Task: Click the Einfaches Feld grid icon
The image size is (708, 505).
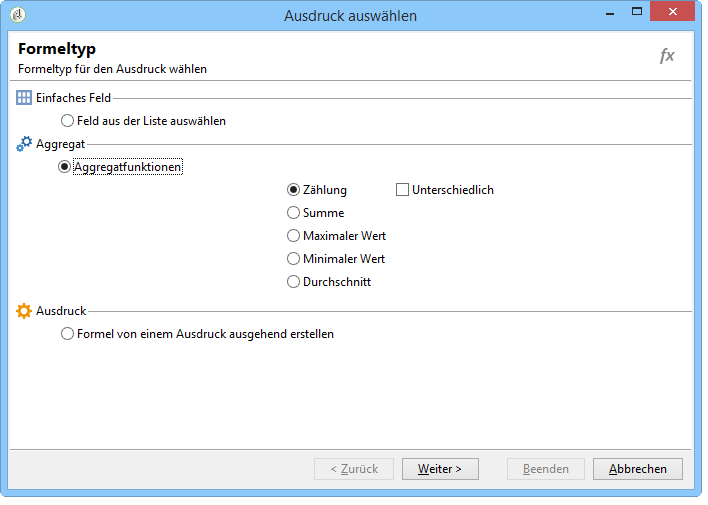Action: (23, 98)
